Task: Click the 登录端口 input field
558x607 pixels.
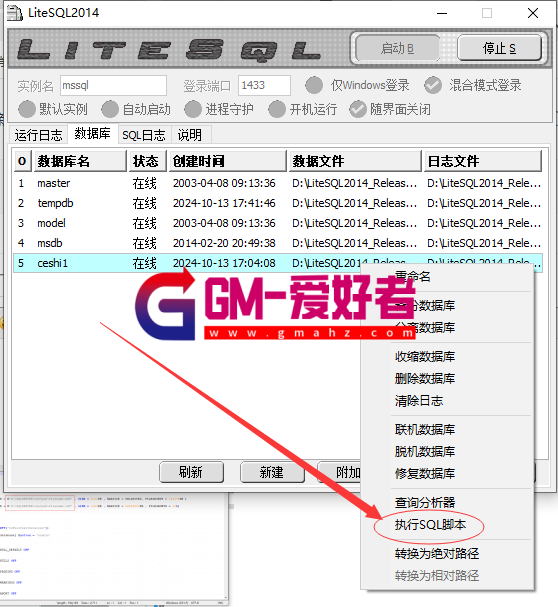Action: coord(264,85)
